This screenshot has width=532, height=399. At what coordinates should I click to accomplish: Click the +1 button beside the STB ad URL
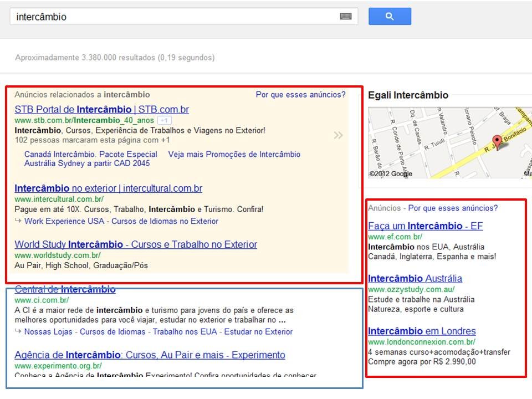[165, 120]
